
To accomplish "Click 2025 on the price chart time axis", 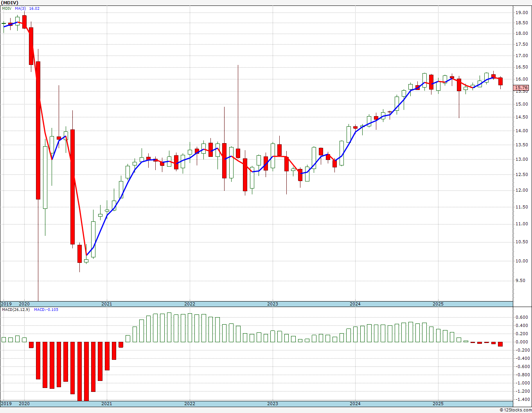I will point(438,304).
